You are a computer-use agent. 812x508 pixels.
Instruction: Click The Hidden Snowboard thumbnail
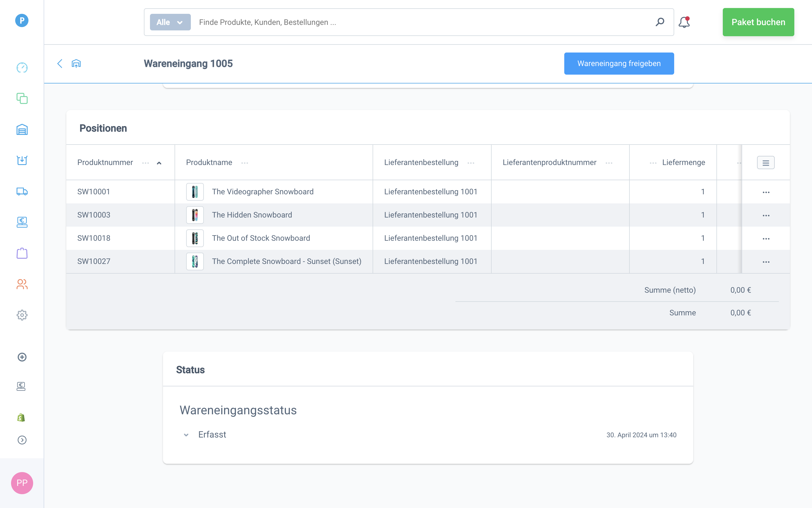195,215
